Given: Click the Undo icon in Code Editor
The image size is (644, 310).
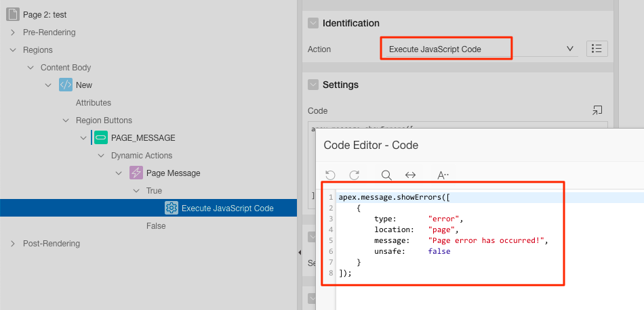Looking at the screenshot, I should (x=331, y=175).
